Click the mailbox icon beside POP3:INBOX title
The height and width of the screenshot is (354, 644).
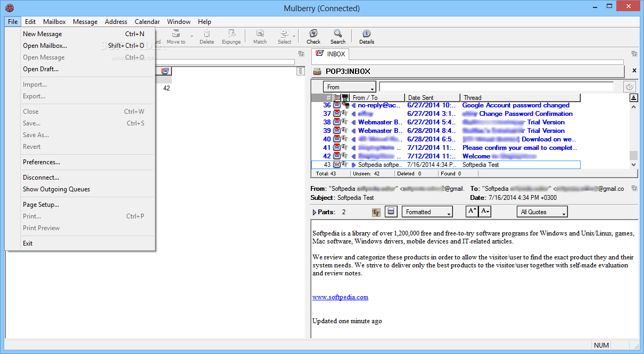317,71
